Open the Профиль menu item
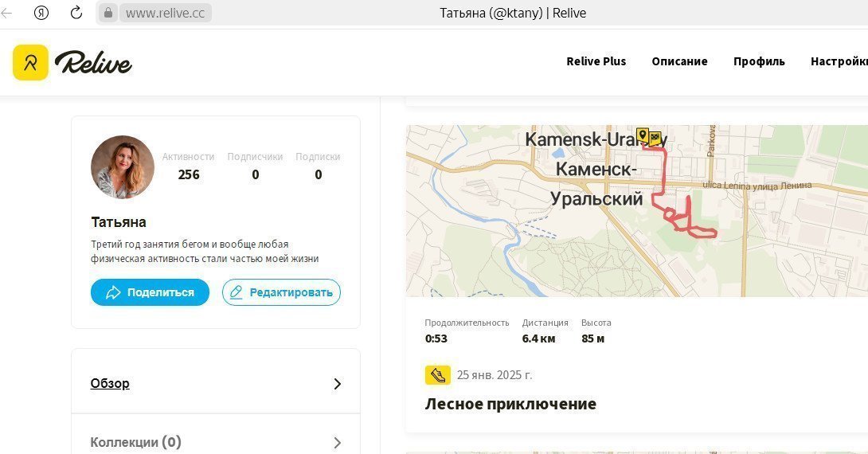 [x=759, y=61]
